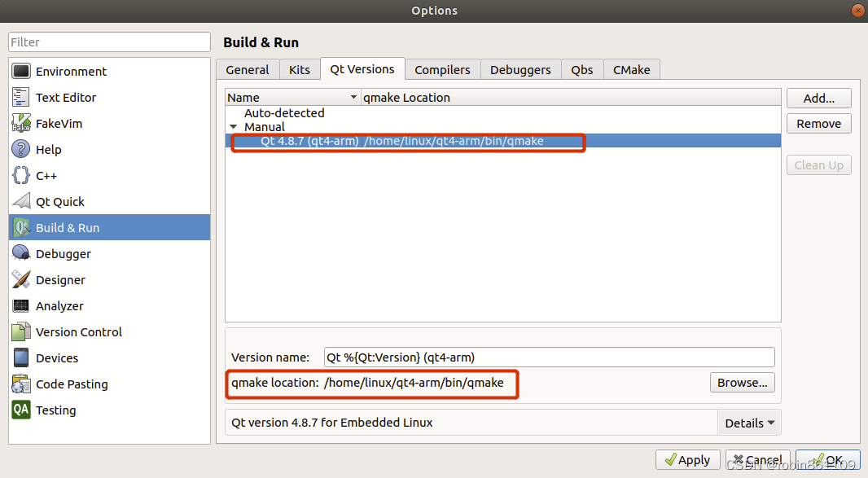Select the Qt Versions tab

pos(362,69)
